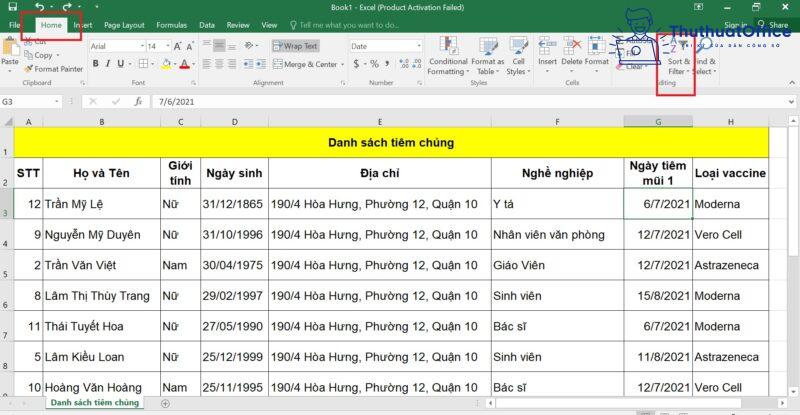Screen dimensions: 800x415
Task: Toggle Wrap Text
Action: pos(295,46)
